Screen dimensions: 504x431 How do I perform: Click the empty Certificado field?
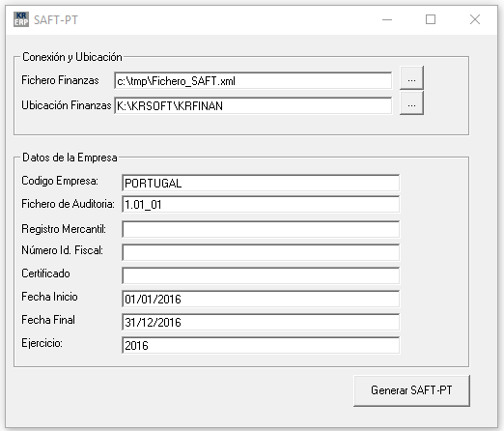[261, 275]
